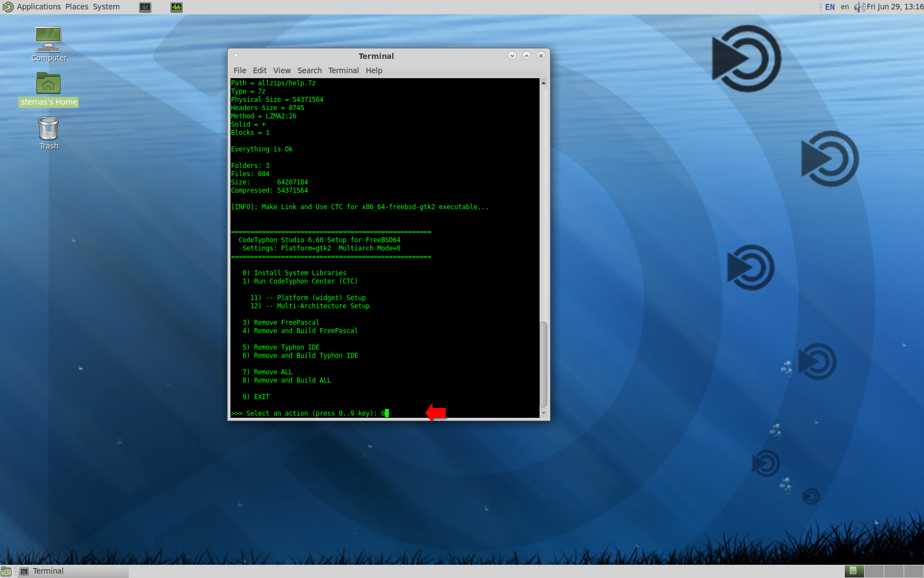Click the en language indicator
The height and width of the screenshot is (578, 924).
[x=845, y=7]
